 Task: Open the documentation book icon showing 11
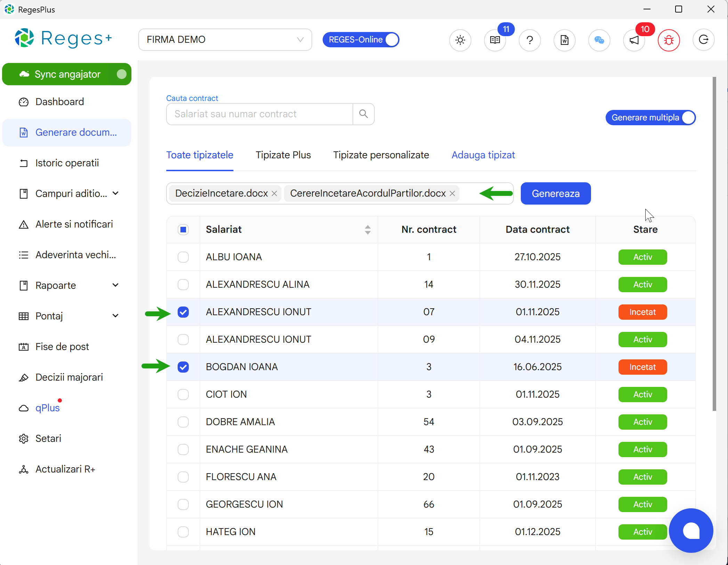(x=495, y=40)
